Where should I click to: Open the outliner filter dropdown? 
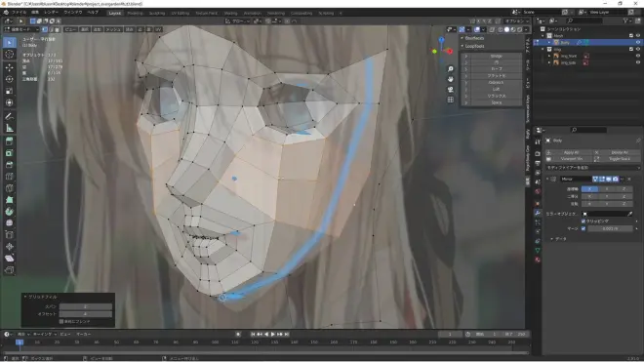click(x=626, y=20)
